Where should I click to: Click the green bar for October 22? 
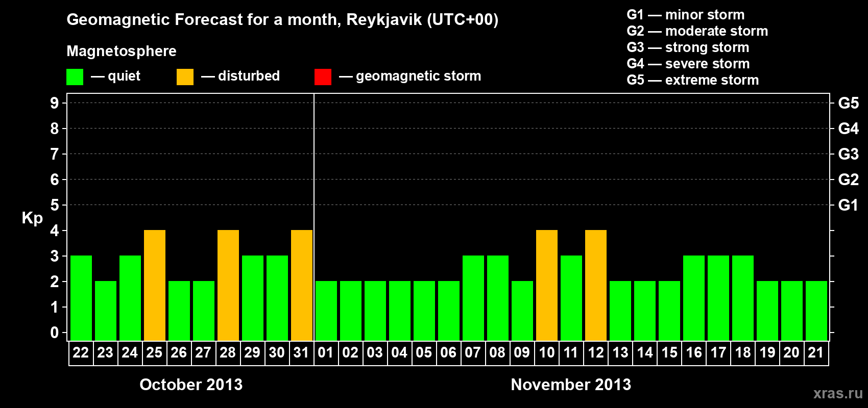coord(81,298)
